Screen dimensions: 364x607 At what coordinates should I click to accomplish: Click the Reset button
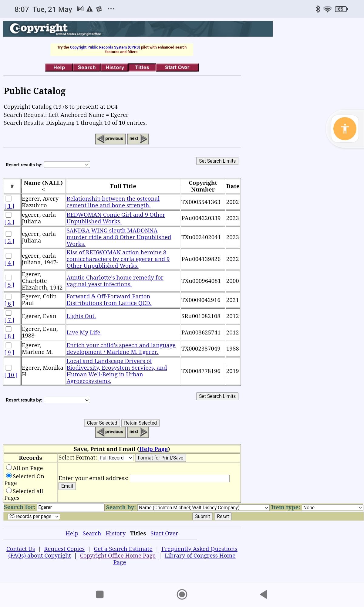click(x=223, y=516)
